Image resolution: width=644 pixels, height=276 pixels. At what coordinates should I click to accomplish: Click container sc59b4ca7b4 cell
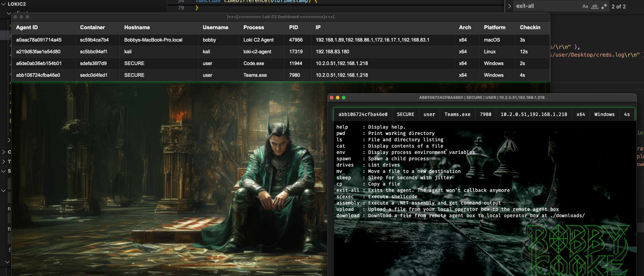pyautogui.click(x=94, y=40)
